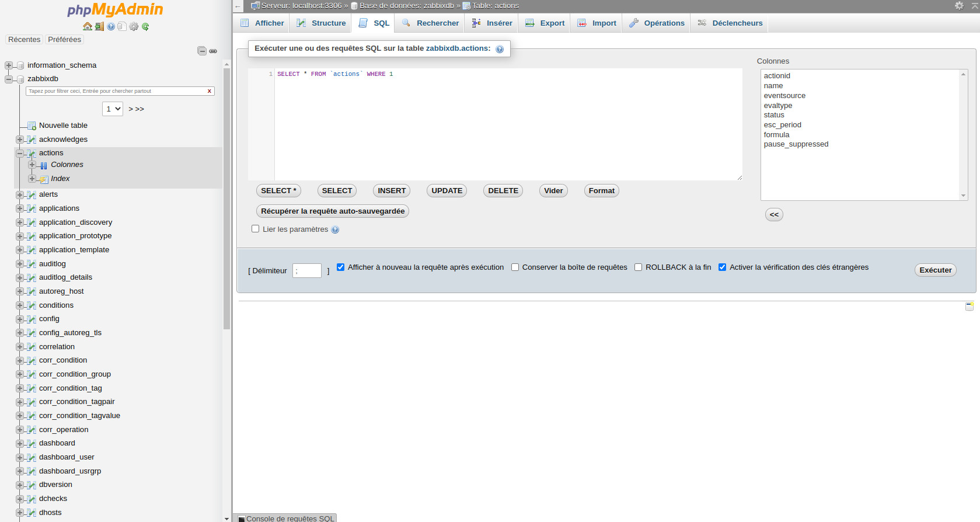Open the Opérations tab
Viewport: 980px width, 522px height.
click(x=657, y=23)
